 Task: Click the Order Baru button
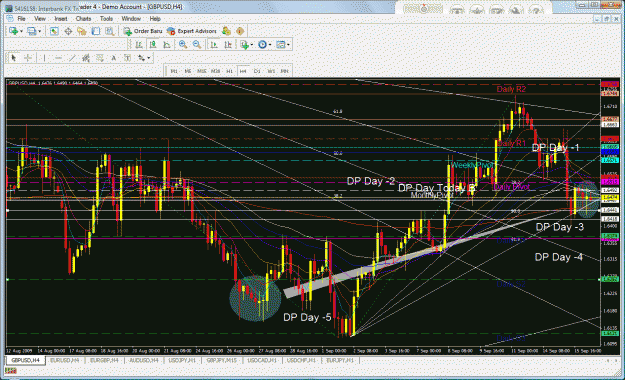click(x=143, y=31)
